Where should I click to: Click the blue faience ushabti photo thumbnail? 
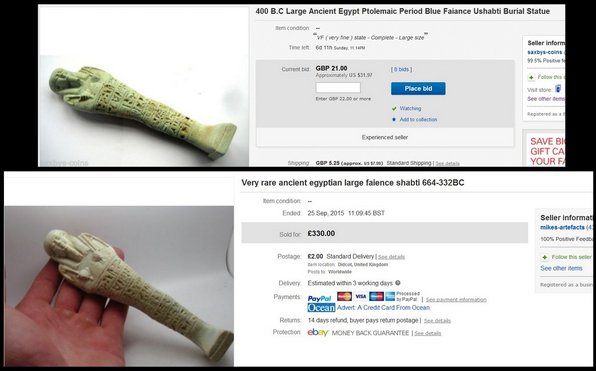[x=143, y=111]
